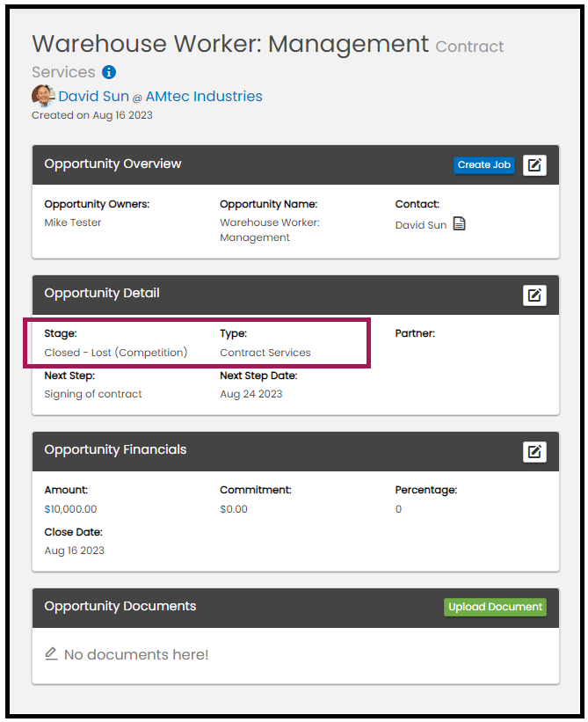Click the info icon beside Contract Services
This screenshot has height=722, width=588.
[x=108, y=72]
